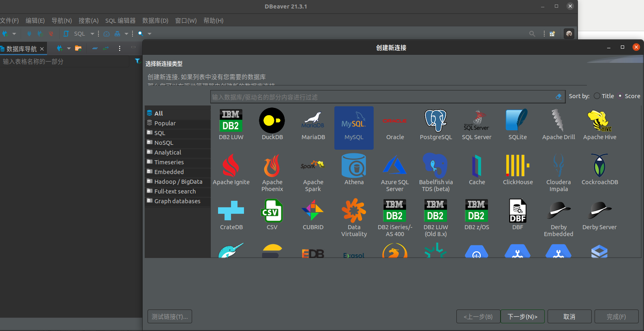The image size is (644, 331).
Task: Select DB2 iSeries/AS 400 driver
Action: click(x=395, y=218)
